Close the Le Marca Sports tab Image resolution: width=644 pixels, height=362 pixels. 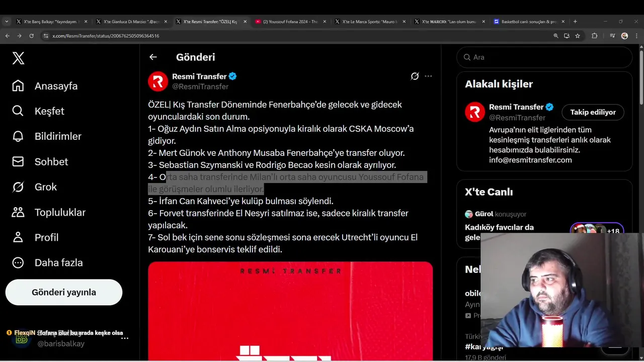404,22
